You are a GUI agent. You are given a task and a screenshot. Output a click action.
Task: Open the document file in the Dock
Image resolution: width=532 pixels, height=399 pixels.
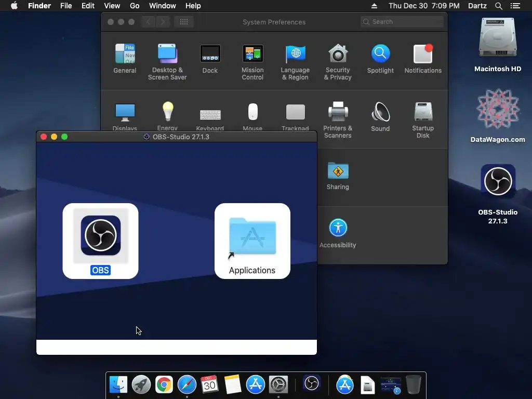(x=367, y=385)
